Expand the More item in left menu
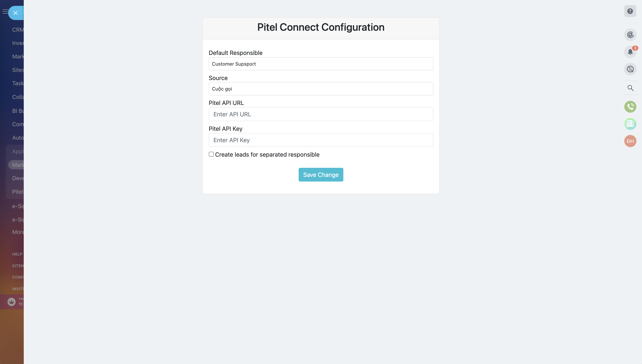This screenshot has height=364, width=642. click(x=18, y=232)
